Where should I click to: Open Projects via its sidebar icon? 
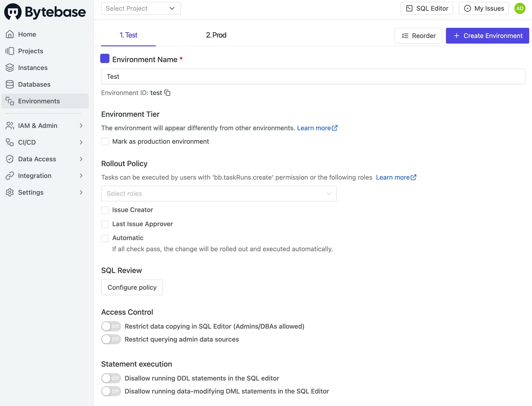pyautogui.click(x=10, y=51)
